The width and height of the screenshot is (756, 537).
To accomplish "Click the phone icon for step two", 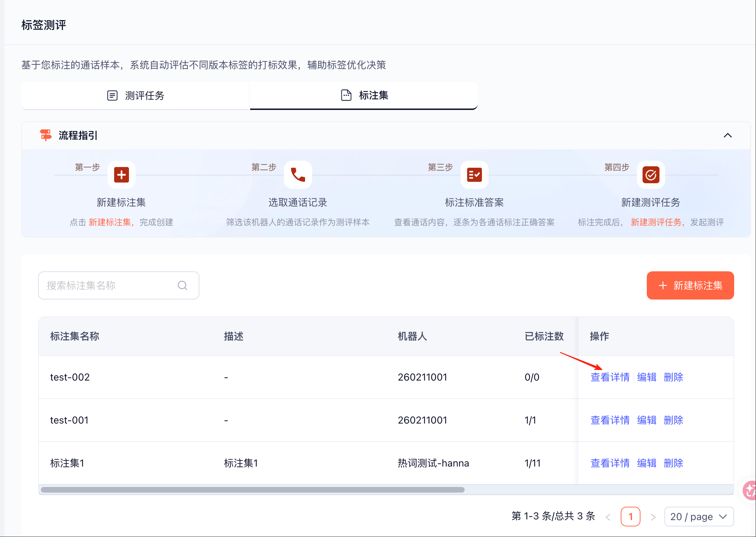I will (x=298, y=175).
